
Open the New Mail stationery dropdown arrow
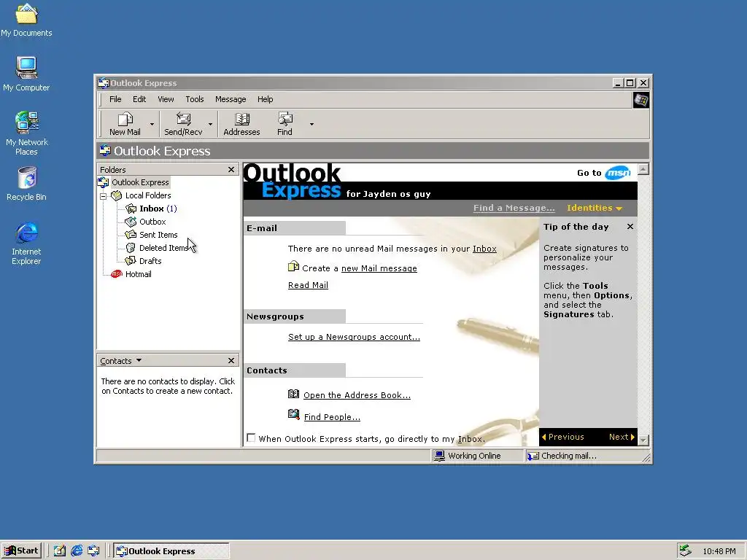(x=152, y=124)
